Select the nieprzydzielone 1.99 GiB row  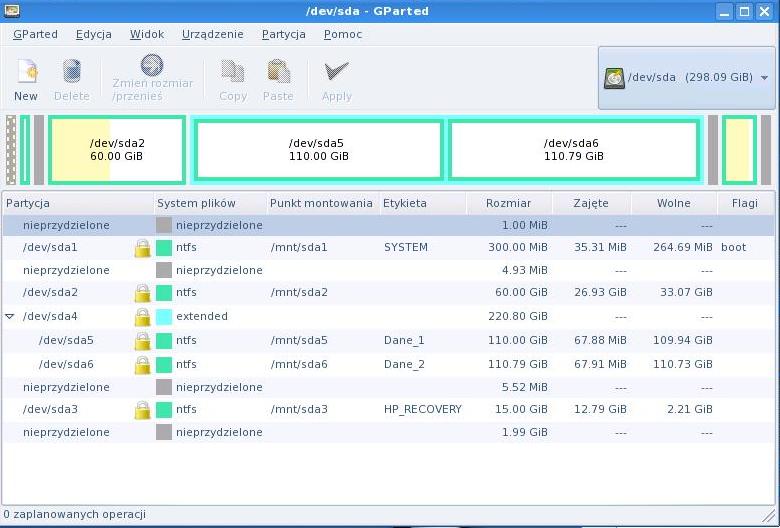388,432
